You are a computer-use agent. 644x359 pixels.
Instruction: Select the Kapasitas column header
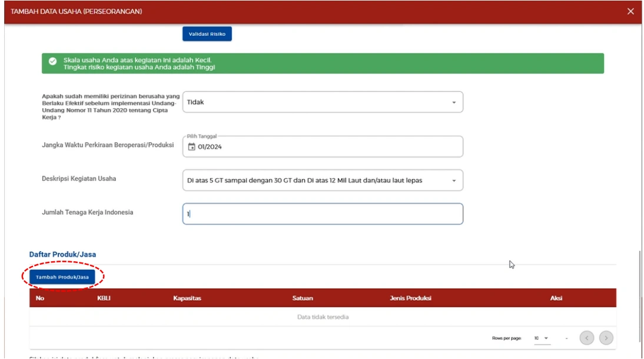[187, 298]
